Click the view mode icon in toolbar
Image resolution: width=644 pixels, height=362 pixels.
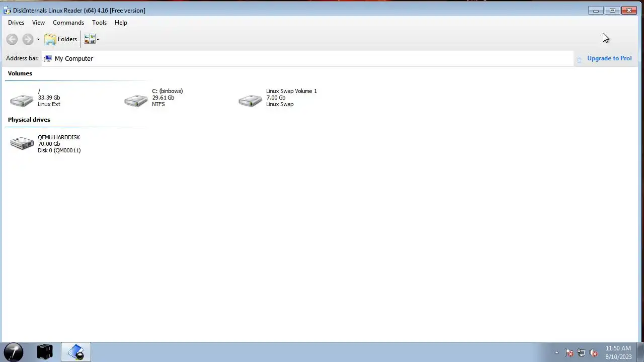(90, 39)
